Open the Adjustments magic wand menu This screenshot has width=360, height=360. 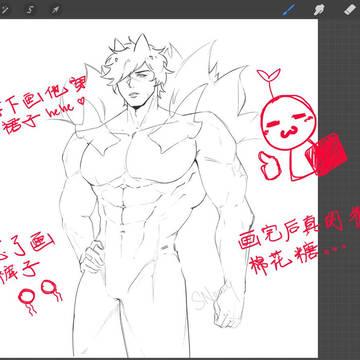click(5, 10)
